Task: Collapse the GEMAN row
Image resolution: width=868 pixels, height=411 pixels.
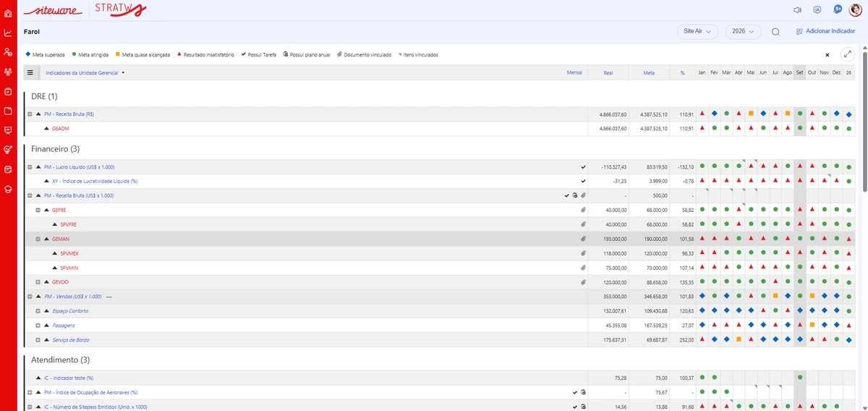Action: tap(38, 239)
